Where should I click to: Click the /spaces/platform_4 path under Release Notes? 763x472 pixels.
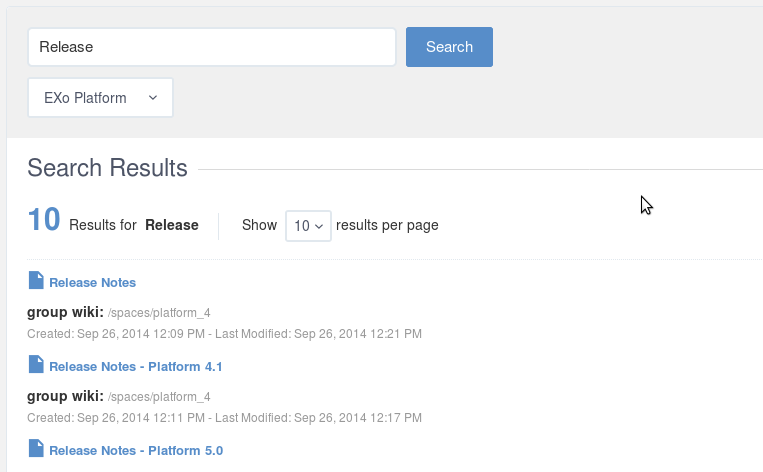coord(159,313)
